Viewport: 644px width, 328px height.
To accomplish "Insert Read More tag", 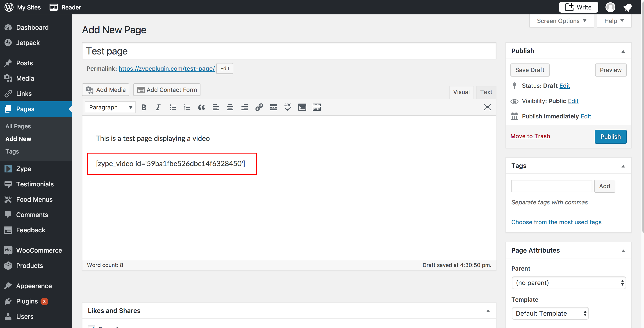I will point(273,107).
